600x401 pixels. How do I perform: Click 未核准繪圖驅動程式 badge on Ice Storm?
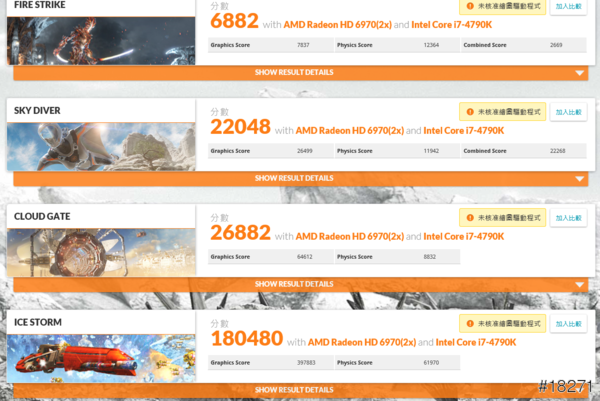(x=502, y=323)
